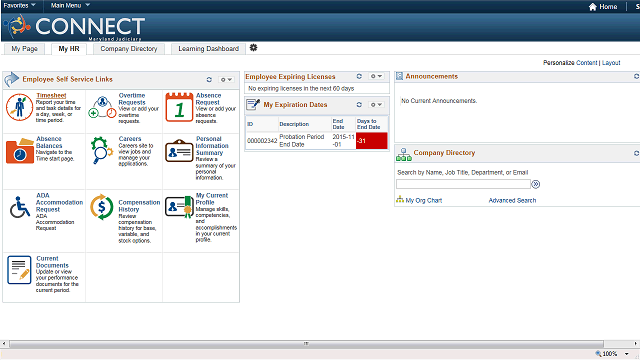This screenshot has width=640, height=360.
Task: Switch to the Company Directory tab
Action: [129, 49]
